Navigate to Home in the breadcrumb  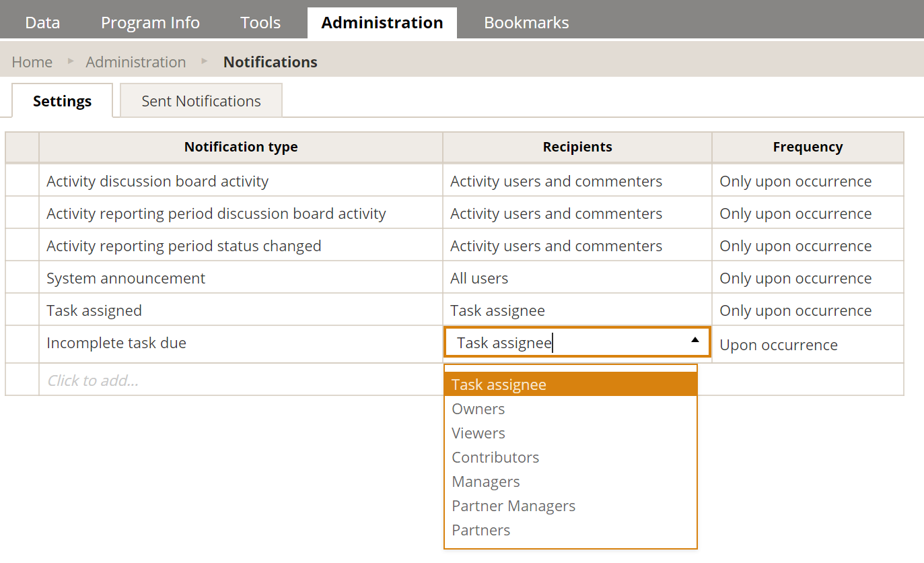(x=32, y=62)
